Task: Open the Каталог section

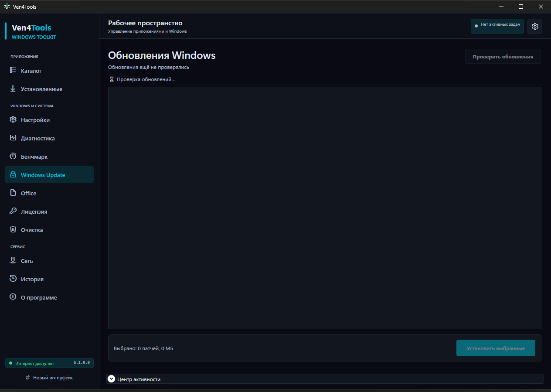Action: coord(49,71)
